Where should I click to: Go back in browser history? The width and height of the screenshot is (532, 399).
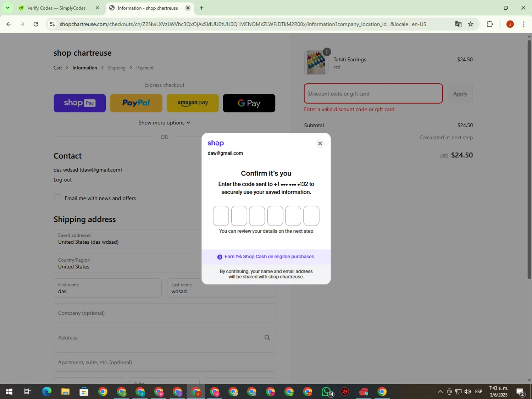tap(9, 24)
